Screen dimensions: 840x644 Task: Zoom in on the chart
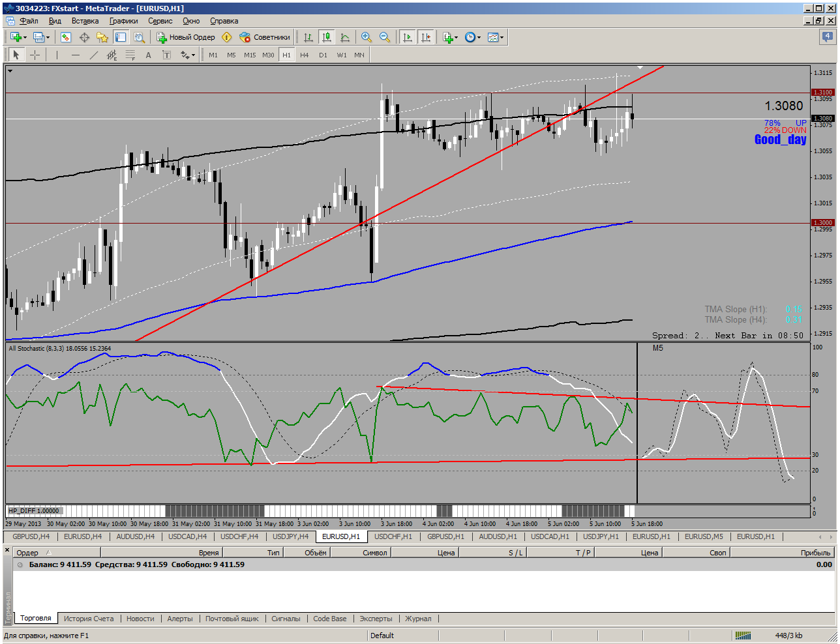click(x=367, y=37)
